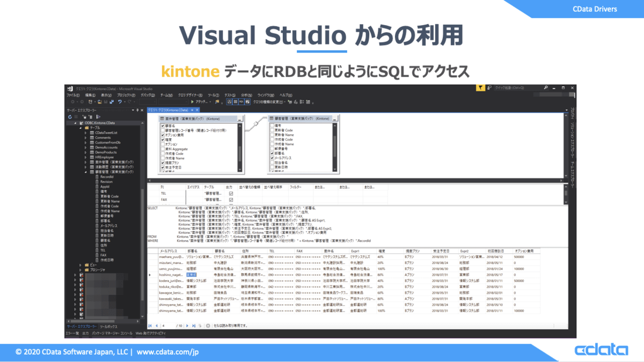Click the yellow notification filter flag icon
Image resolution: width=644 pixels, height=362 pixels.
[x=481, y=87]
